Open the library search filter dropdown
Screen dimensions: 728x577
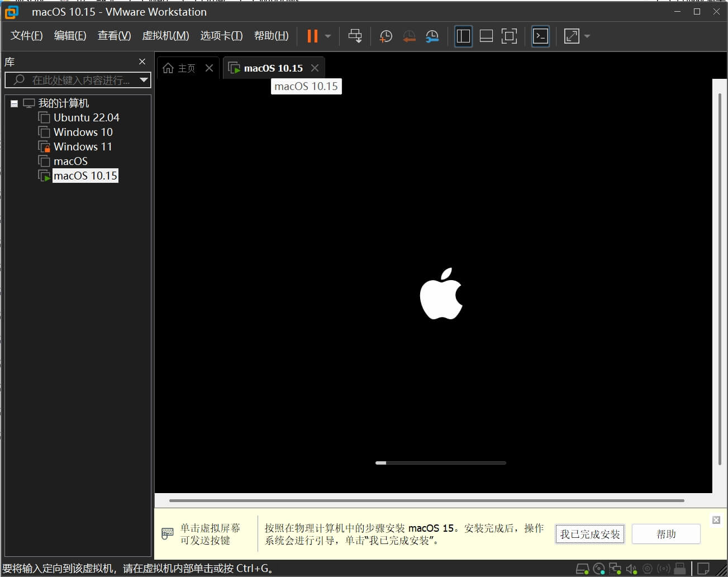pyautogui.click(x=144, y=80)
